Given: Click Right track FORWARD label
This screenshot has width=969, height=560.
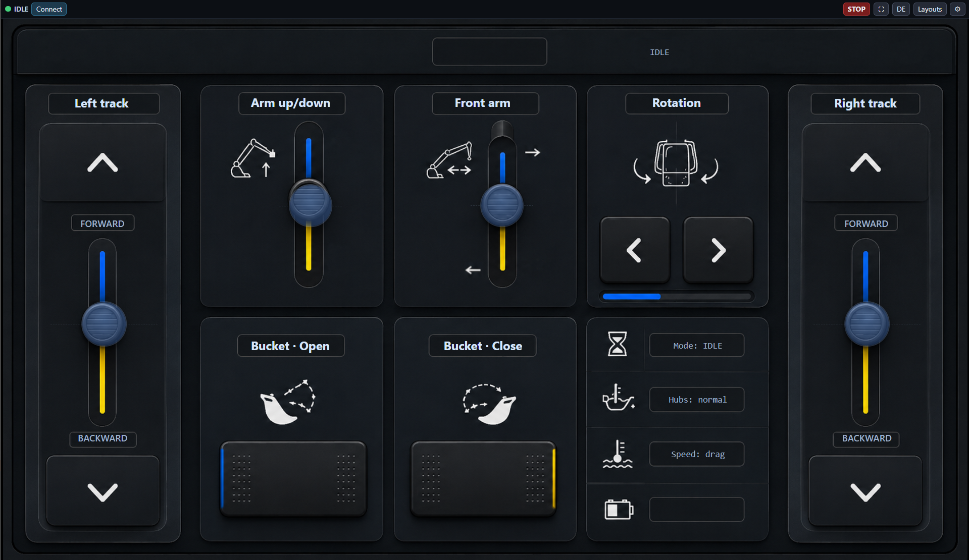Looking at the screenshot, I should 866,223.
